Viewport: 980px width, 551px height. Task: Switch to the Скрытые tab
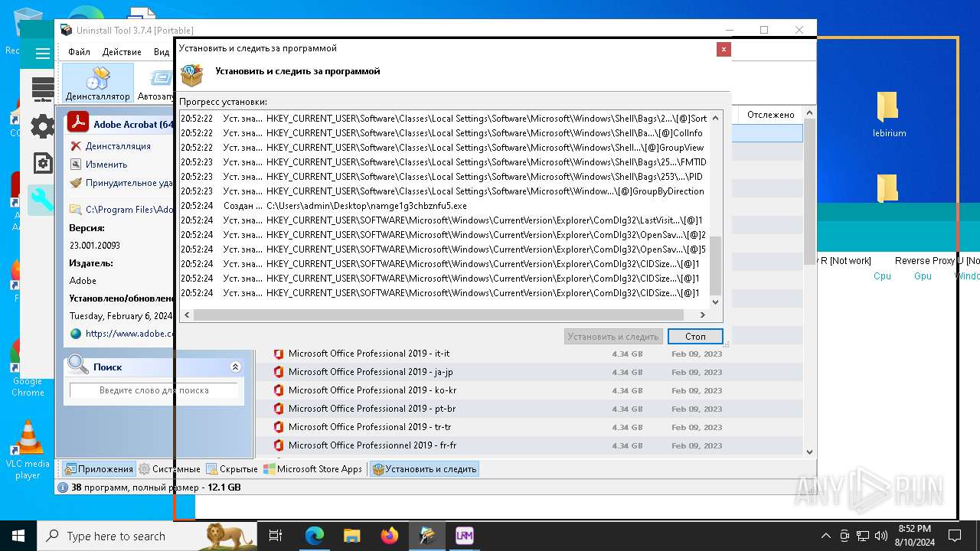point(232,469)
